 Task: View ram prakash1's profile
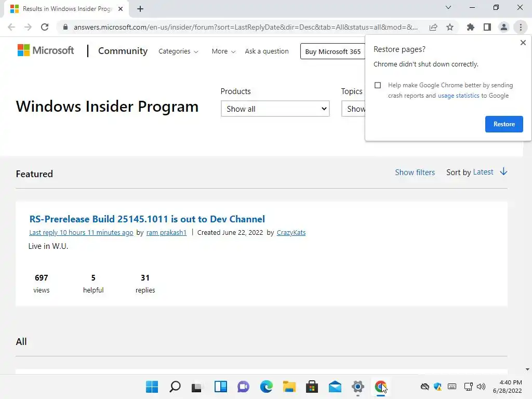click(166, 232)
